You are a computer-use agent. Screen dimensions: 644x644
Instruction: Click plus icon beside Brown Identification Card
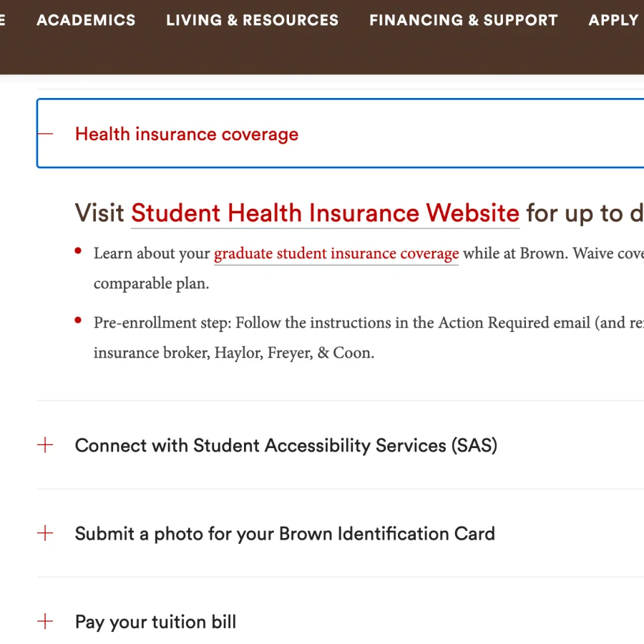(x=45, y=533)
